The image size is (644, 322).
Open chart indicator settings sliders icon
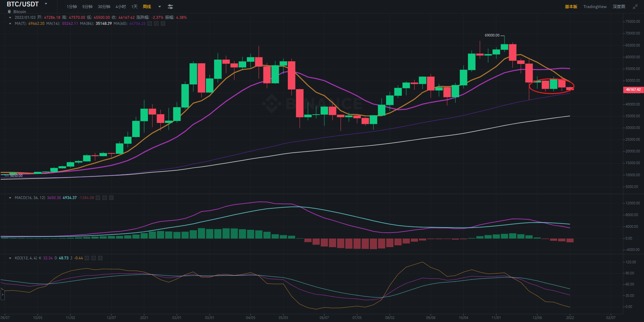click(x=170, y=7)
